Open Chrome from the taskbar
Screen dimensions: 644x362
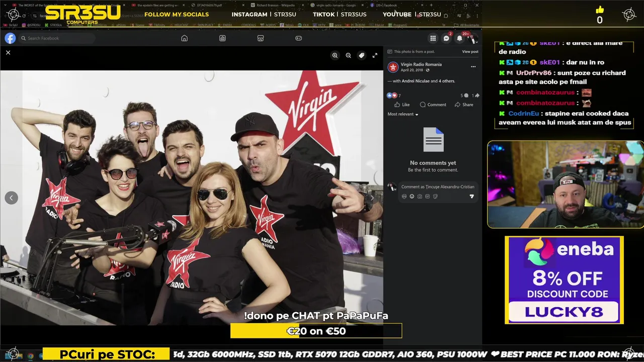[30, 356]
